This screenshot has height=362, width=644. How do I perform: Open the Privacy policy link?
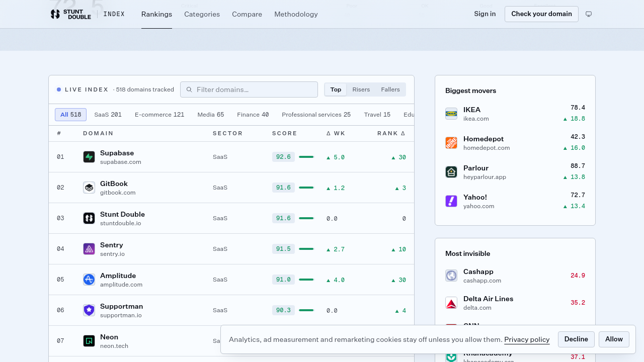click(x=527, y=339)
